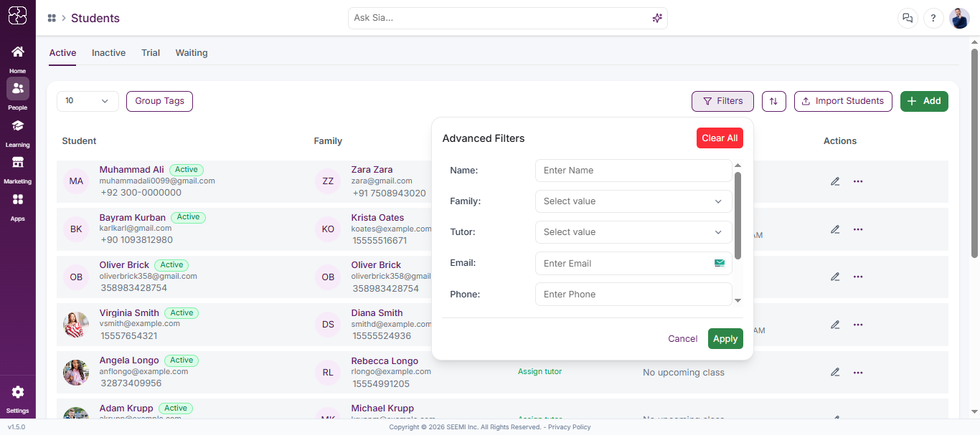980x435 pixels.
Task: Click the Student column header
Action: pyautogui.click(x=79, y=141)
